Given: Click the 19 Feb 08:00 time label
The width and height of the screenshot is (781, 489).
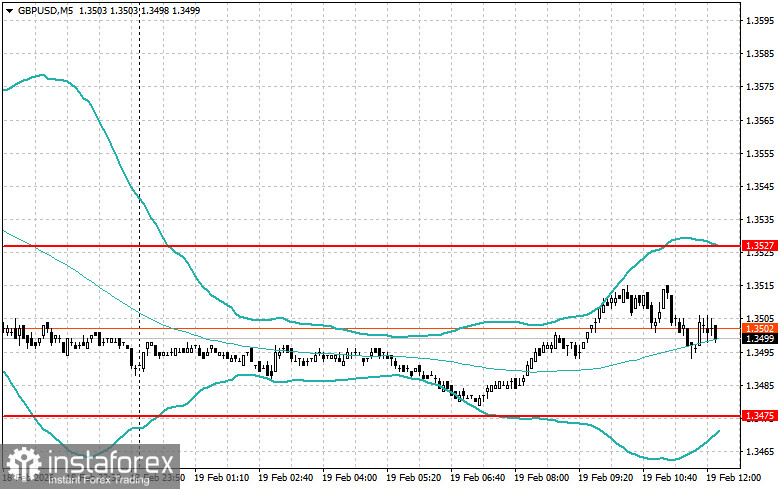Looking at the screenshot, I should tap(541, 478).
